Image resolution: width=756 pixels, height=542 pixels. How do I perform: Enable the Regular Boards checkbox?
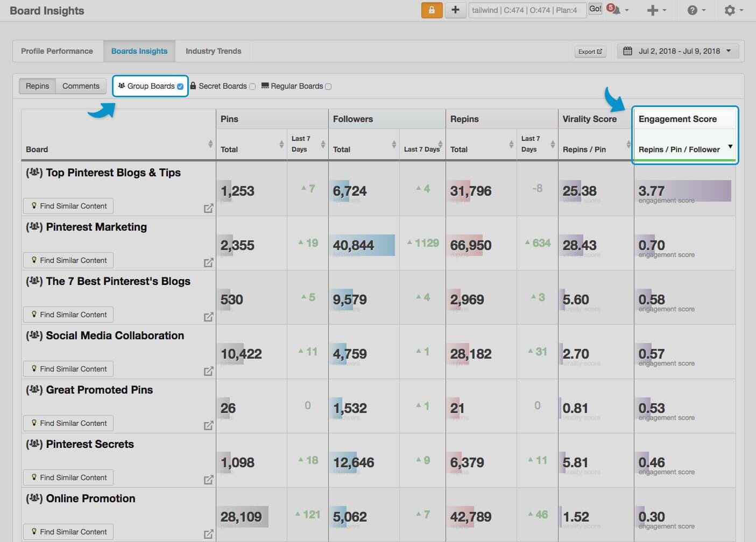click(328, 87)
